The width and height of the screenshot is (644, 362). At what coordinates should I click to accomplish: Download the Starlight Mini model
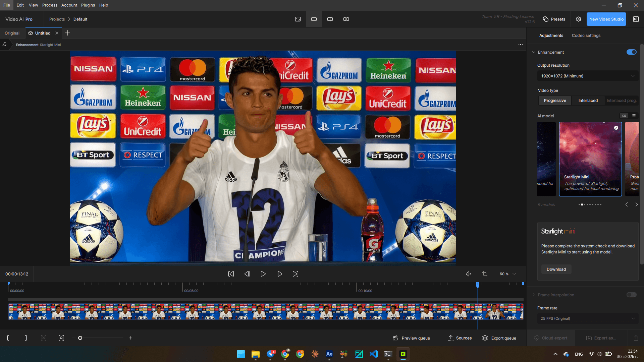(x=556, y=269)
